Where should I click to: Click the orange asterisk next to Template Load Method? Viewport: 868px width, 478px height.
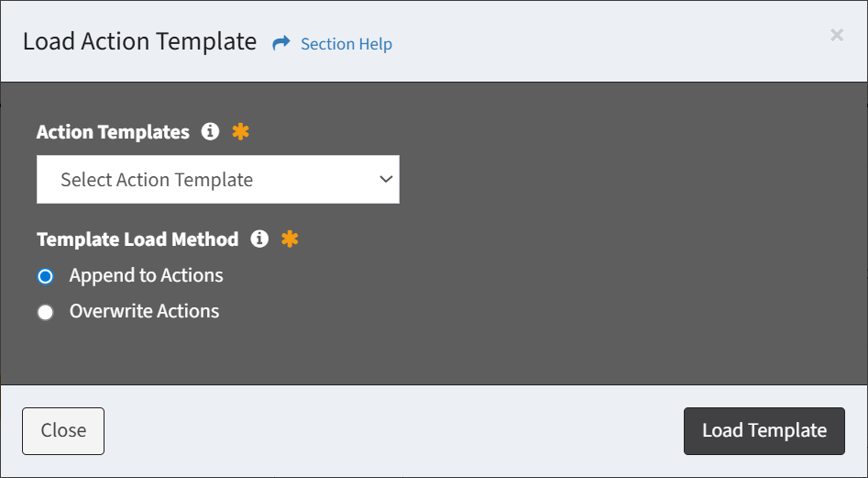click(290, 239)
